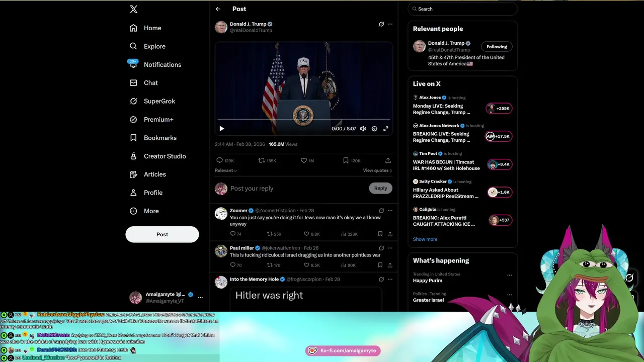Seek along the video progress bar
Viewport: 644px width, 362px height.
[x=304, y=120]
